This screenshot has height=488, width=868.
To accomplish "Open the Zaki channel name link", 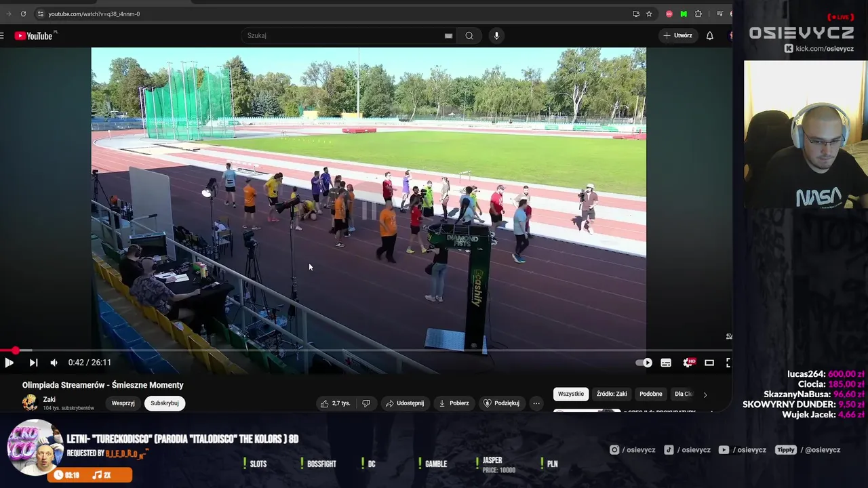I will [x=50, y=399].
